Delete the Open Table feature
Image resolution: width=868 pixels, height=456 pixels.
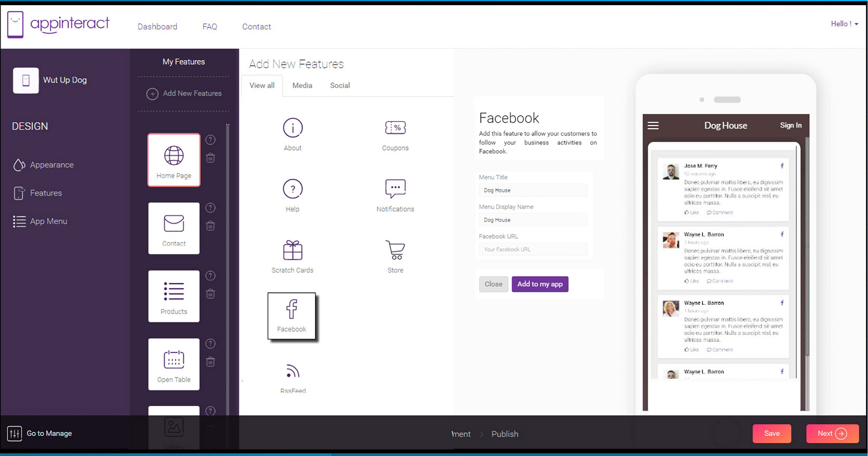[x=210, y=362]
